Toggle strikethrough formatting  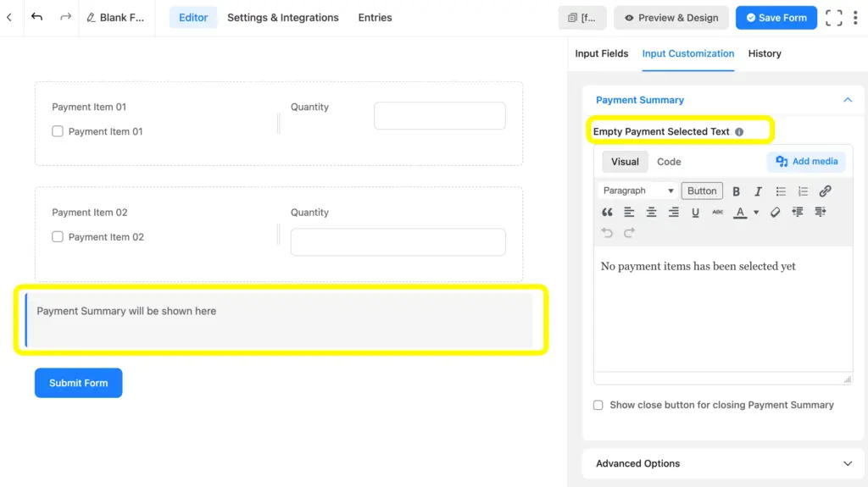click(x=717, y=212)
